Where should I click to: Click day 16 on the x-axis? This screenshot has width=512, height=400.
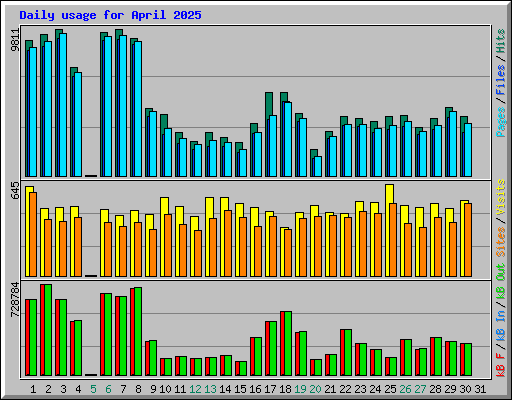tap(255, 389)
